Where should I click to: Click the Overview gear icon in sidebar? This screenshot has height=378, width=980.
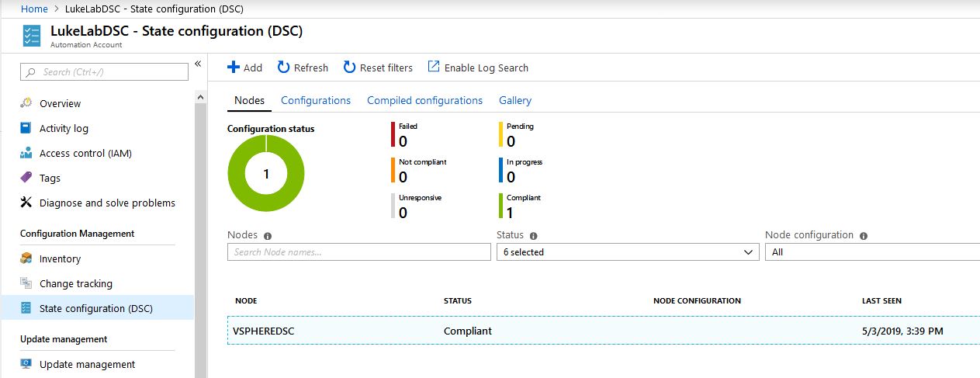click(x=26, y=103)
